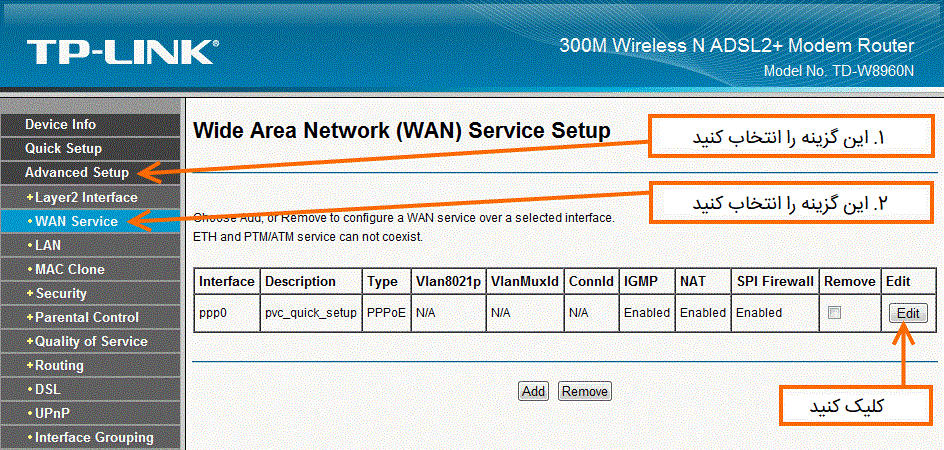Click the Description column header
The image size is (944, 450).
click(311, 281)
